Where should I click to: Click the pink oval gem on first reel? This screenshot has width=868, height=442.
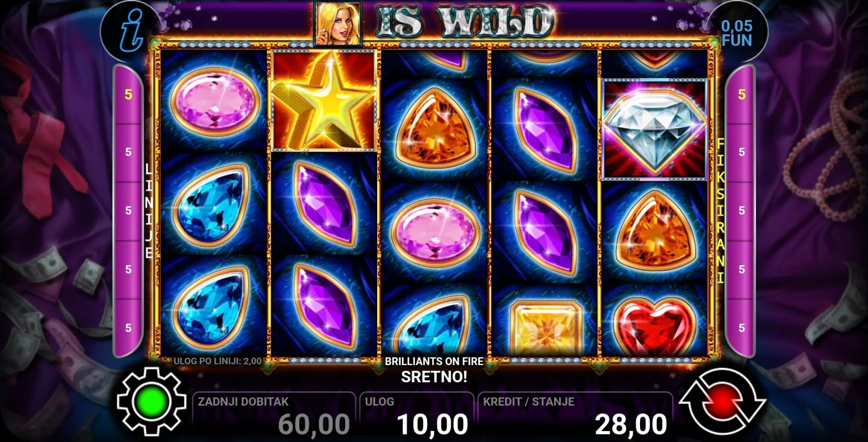[215, 100]
